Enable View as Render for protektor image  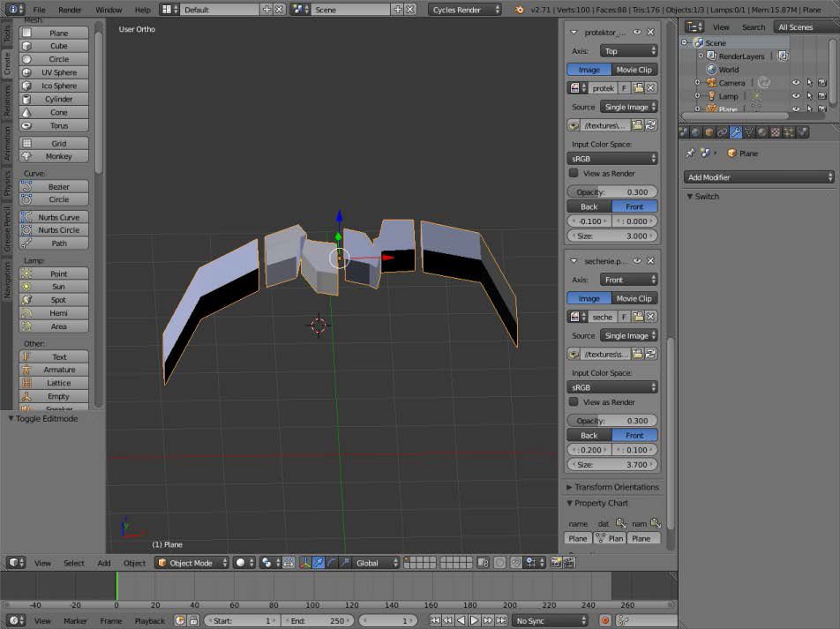(x=574, y=173)
